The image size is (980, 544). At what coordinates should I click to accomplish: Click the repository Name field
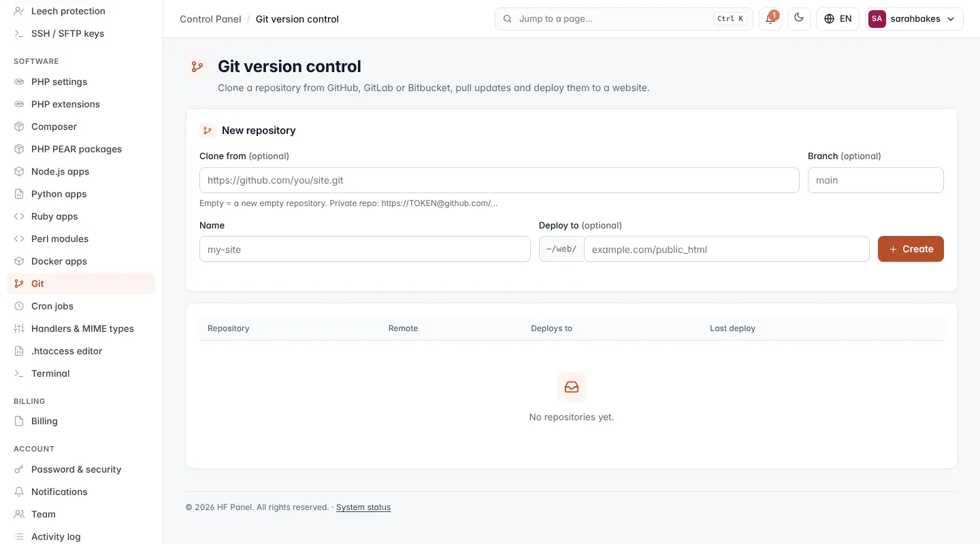tap(365, 249)
